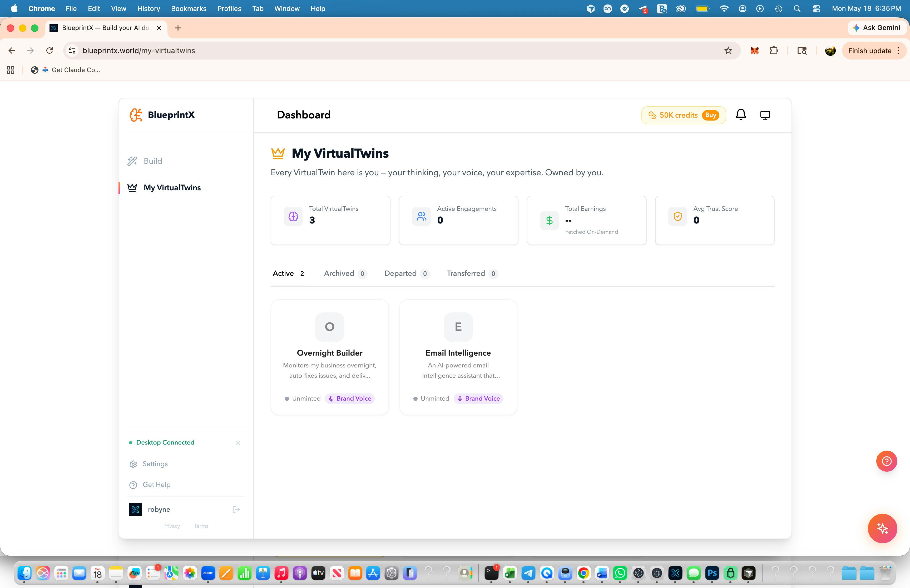910x588 pixels.
Task: Open Zoom from the Dock
Action: coord(208,573)
